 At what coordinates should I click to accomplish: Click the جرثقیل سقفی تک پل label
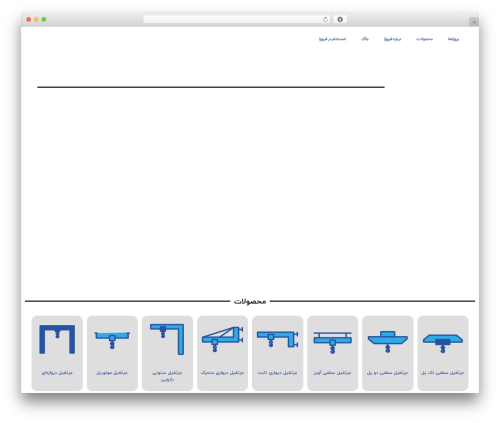[x=442, y=373]
